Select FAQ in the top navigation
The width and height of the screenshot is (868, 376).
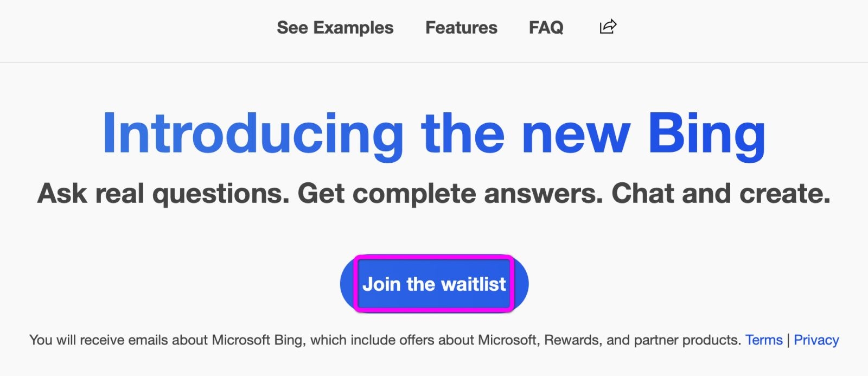[x=546, y=28]
